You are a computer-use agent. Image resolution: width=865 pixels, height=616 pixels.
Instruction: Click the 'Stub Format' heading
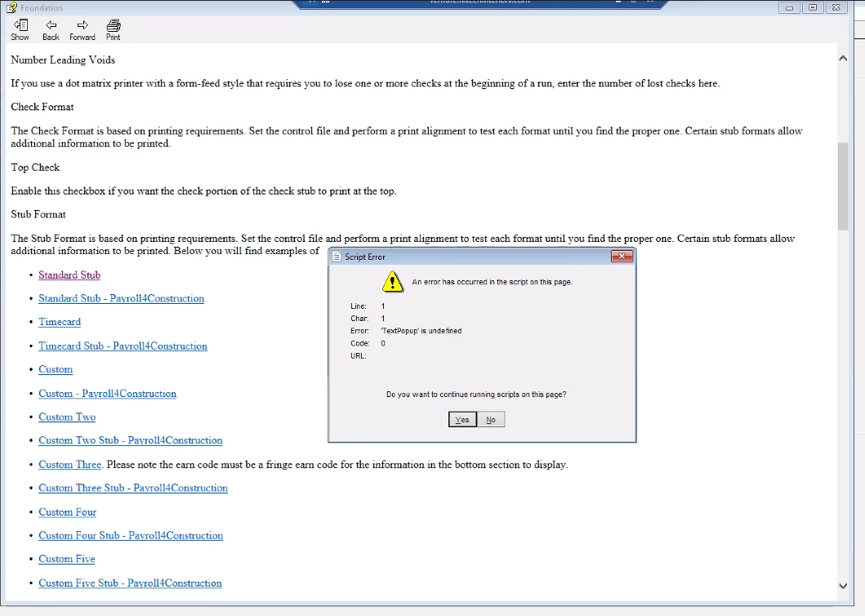point(38,214)
